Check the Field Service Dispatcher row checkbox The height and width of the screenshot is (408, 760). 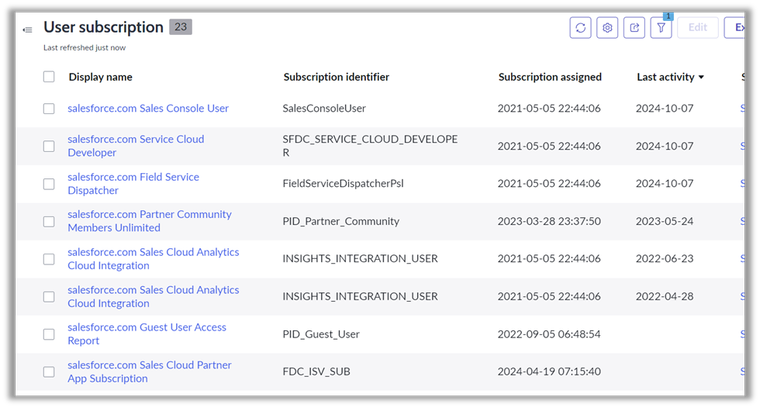(49, 184)
